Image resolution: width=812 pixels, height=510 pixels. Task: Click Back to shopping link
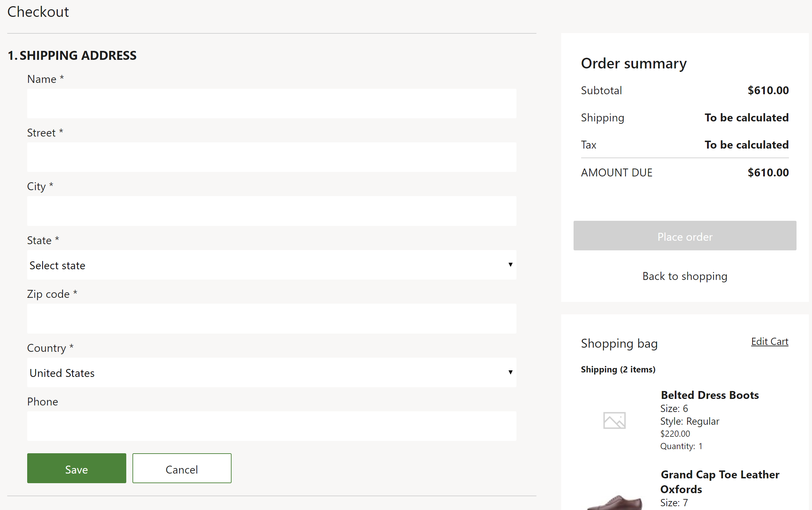click(x=684, y=275)
